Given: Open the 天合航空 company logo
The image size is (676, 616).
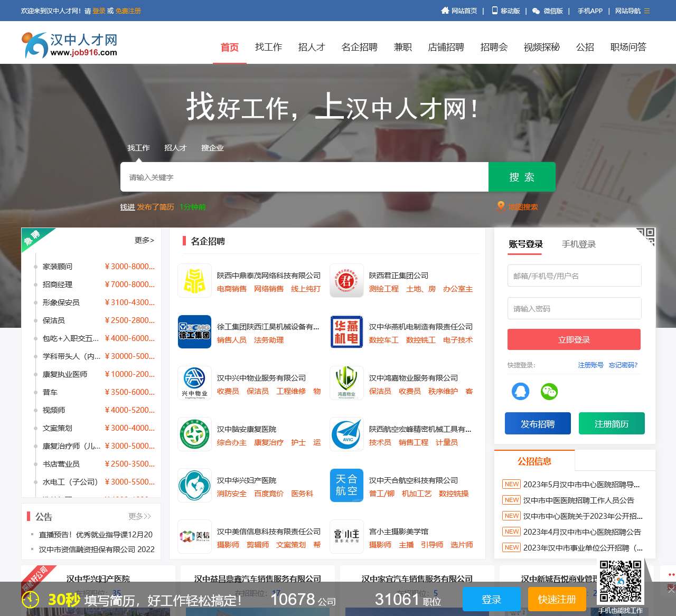Looking at the screenshot, I should (346, 486).
